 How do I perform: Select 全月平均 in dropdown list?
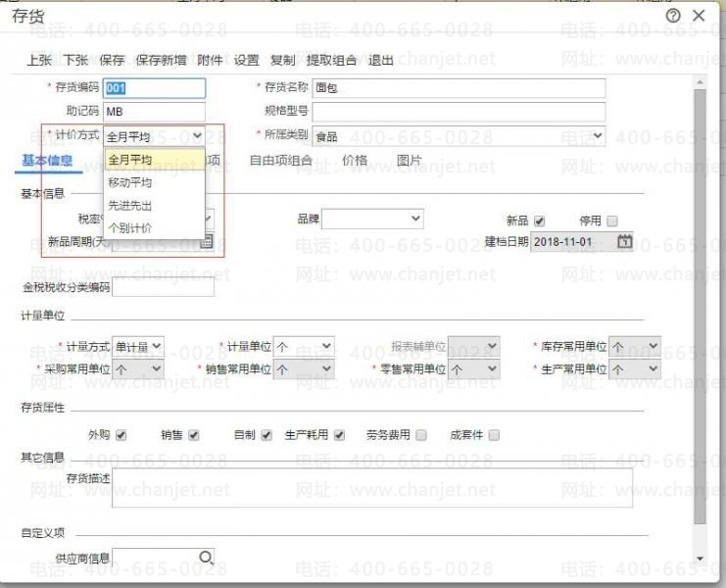pos(155,160)
